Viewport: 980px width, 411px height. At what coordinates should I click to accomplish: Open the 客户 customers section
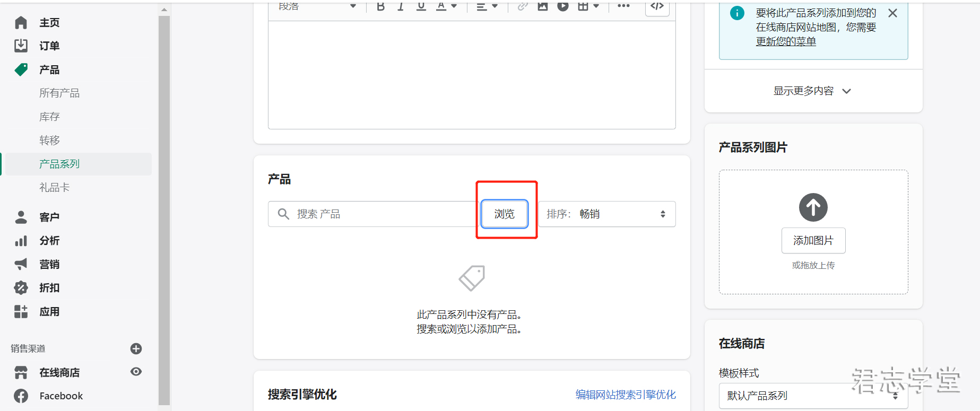tap(49, 217)
